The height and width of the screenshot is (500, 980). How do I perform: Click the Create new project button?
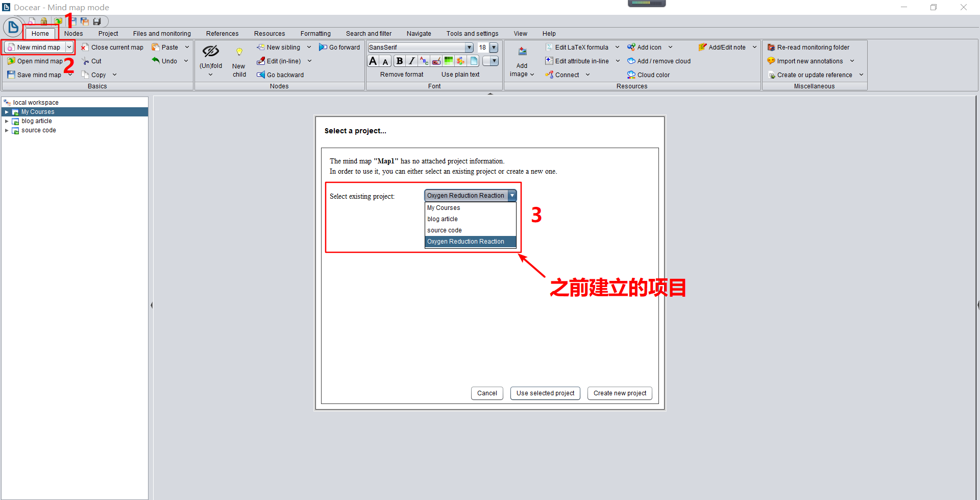pos(620,393)
